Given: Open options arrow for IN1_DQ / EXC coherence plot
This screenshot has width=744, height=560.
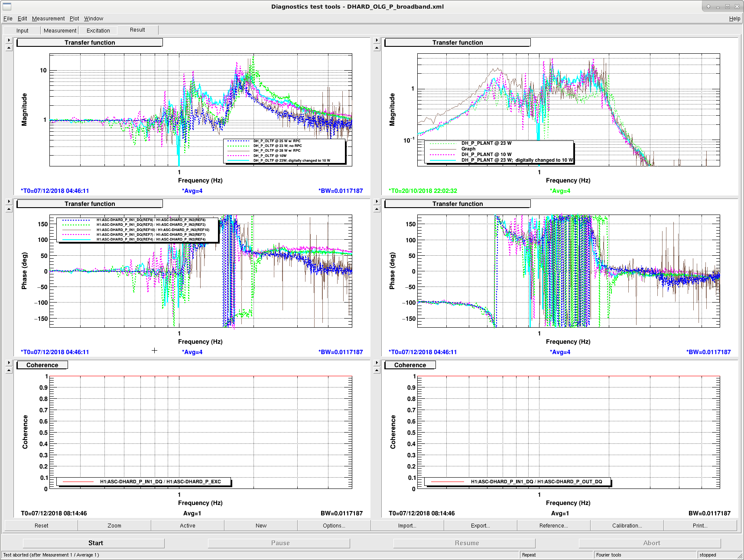Looking at the screenshot, I should click(x=9, y=363).
